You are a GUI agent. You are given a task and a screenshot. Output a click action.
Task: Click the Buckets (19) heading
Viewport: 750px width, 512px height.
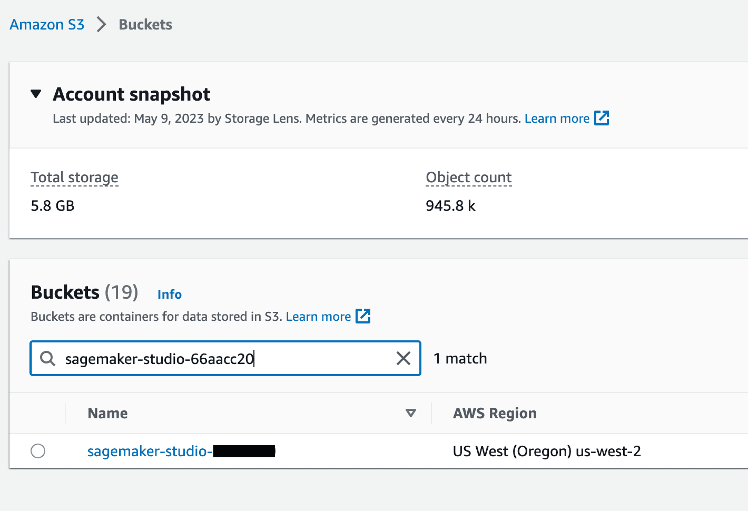85,292
